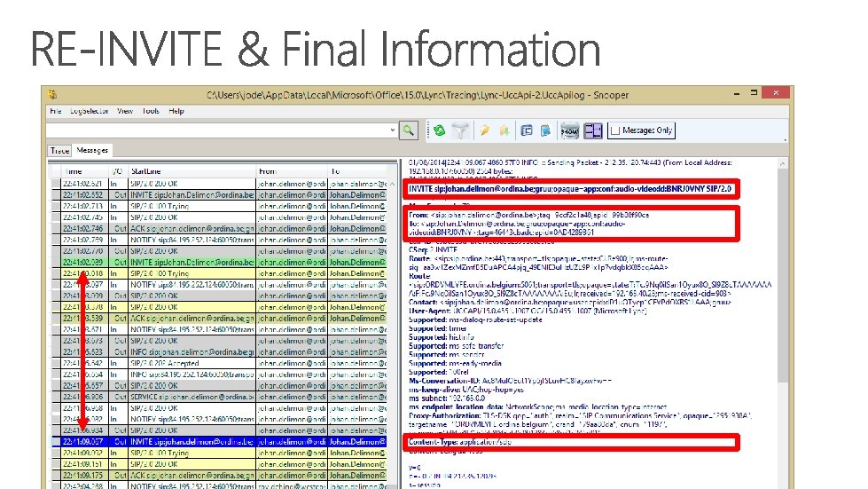This screenshot has width=868, height=489.
Task: Click scroll-up arrow of message list
Action: click(x=393, y=184)
